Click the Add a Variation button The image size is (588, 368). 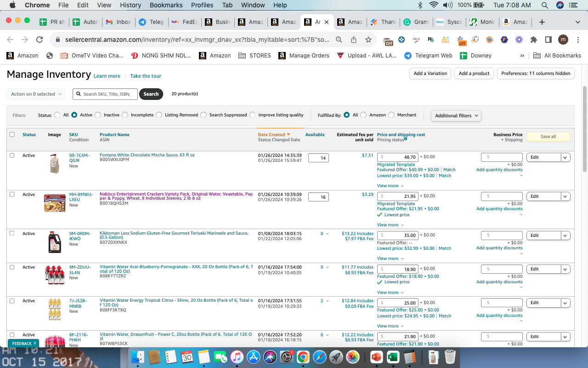click(x=430, y=73)
